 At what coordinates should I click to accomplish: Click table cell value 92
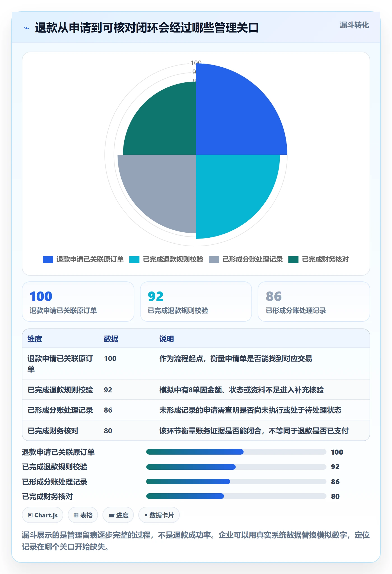click(108, 390)
